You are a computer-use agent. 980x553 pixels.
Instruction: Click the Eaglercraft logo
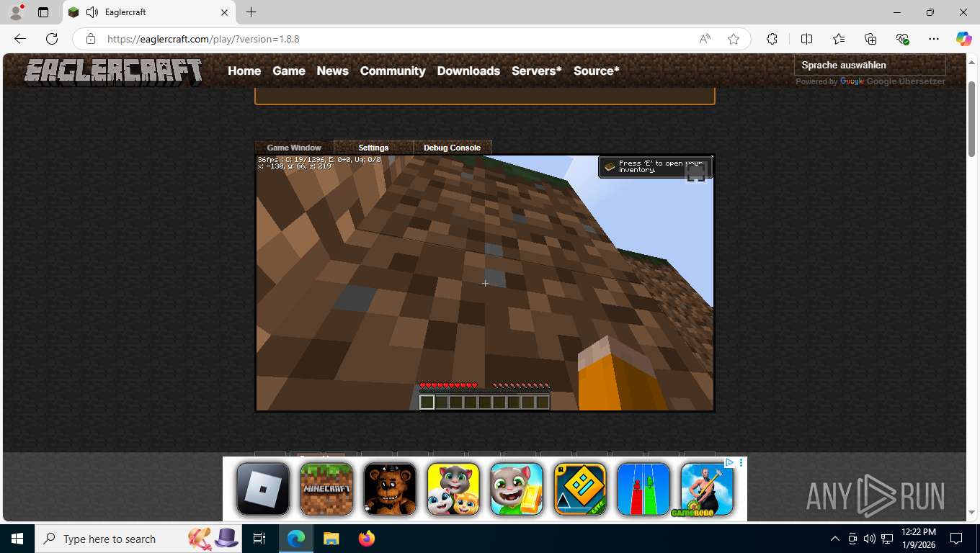click(114, 72)
